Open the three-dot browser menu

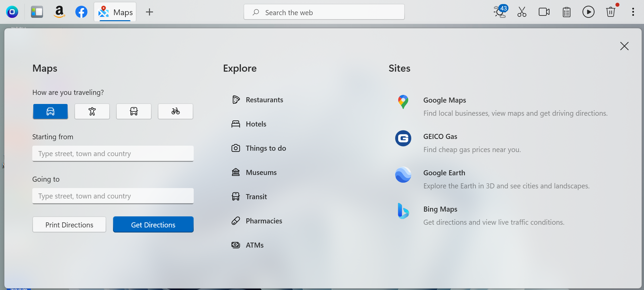coord(633,12)
